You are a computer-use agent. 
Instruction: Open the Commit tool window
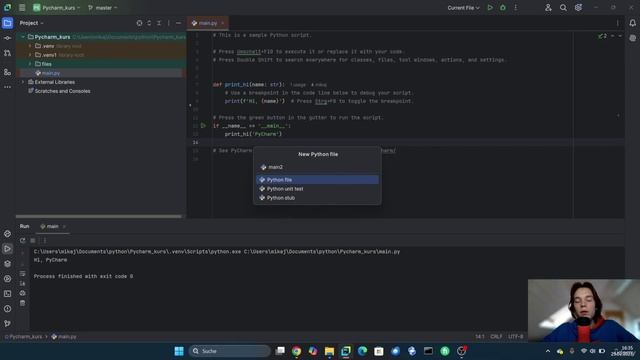coord(7,38)
